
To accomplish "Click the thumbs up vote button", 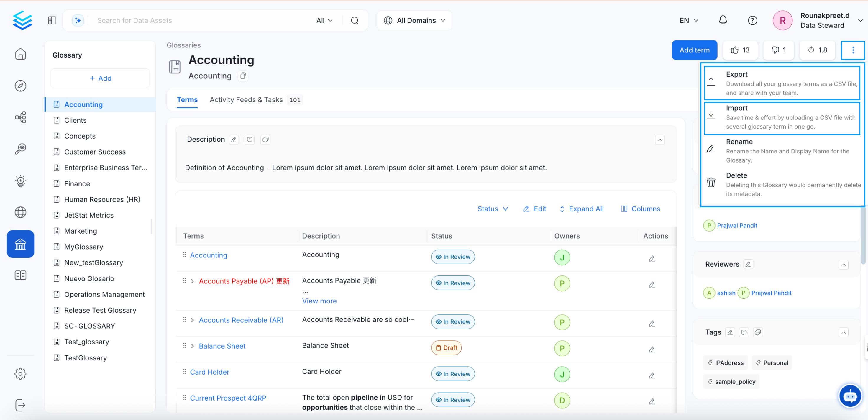I will (740, 50).
